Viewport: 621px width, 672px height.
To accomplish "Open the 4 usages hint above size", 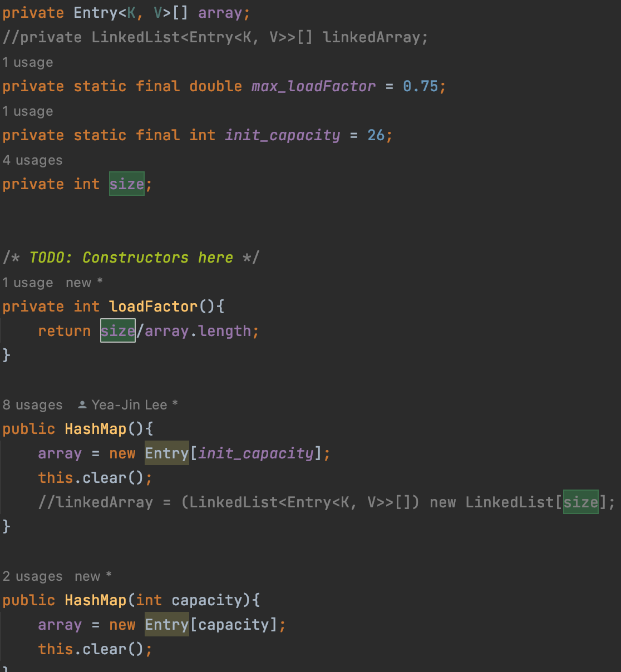I will click(x=32, y=160).
